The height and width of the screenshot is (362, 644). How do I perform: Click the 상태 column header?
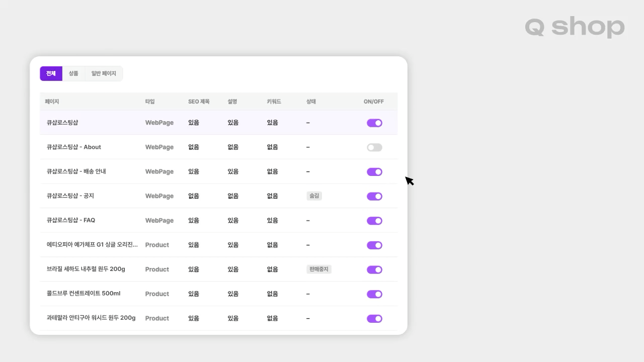coord(311,102)
